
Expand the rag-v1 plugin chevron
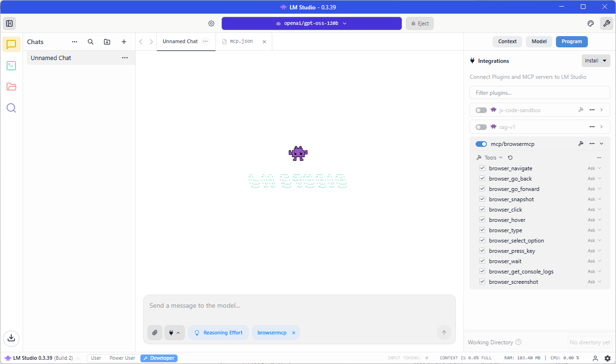coord(601,127)
